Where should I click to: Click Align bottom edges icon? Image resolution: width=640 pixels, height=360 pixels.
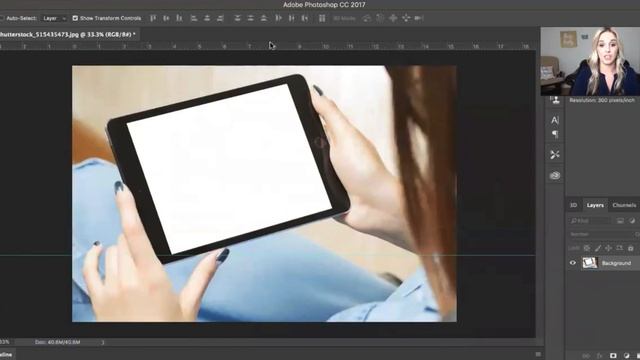(x=179, y=18)
